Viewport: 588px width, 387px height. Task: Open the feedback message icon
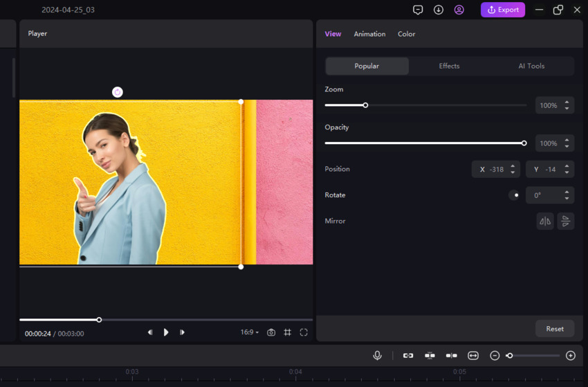click(x=418, y=10)
